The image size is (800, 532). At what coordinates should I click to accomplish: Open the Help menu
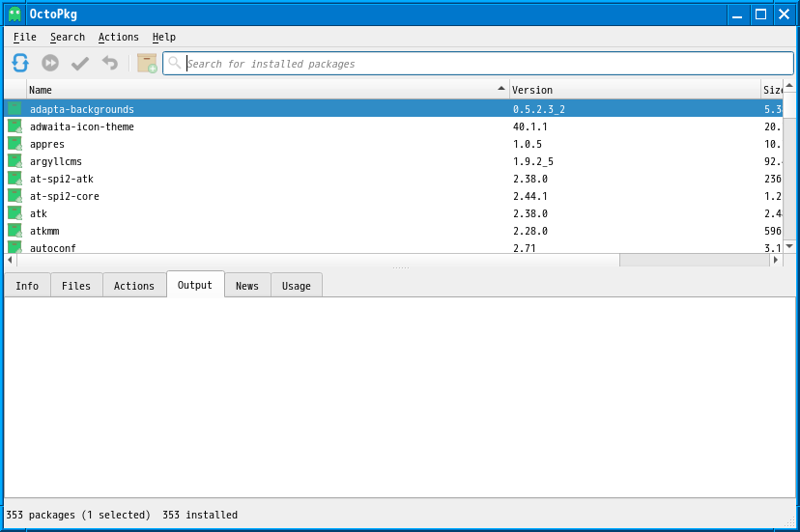pos(164,37)
